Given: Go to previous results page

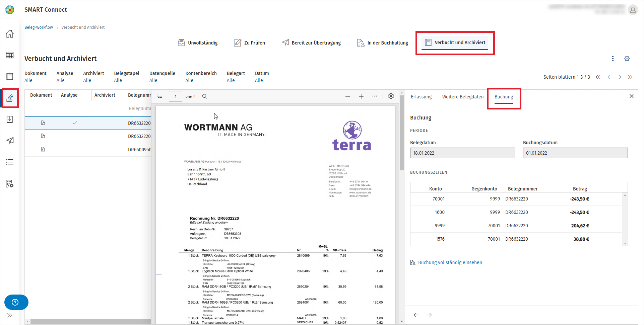Looking at the screenshot, I should (609, 77).
